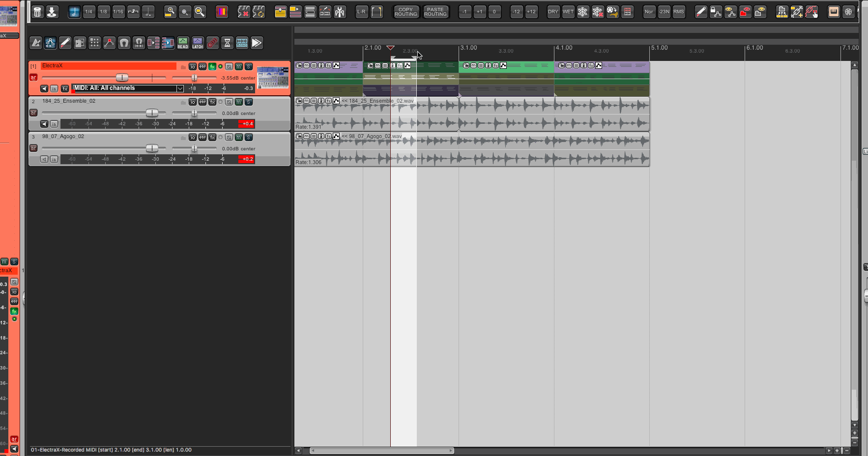868x456 pixels.
Task: Click PASTE ROUTING button
Action: 435,12
